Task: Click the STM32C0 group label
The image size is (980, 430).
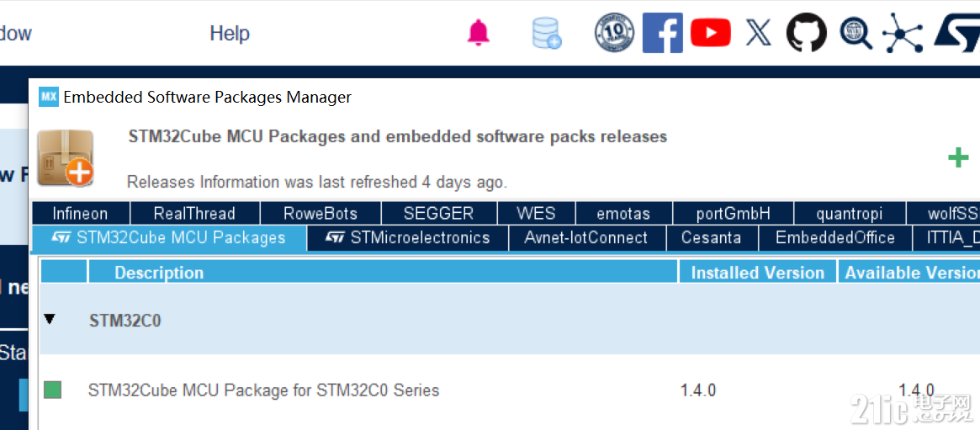Action: pyautogui.click(x=125, y=321)
